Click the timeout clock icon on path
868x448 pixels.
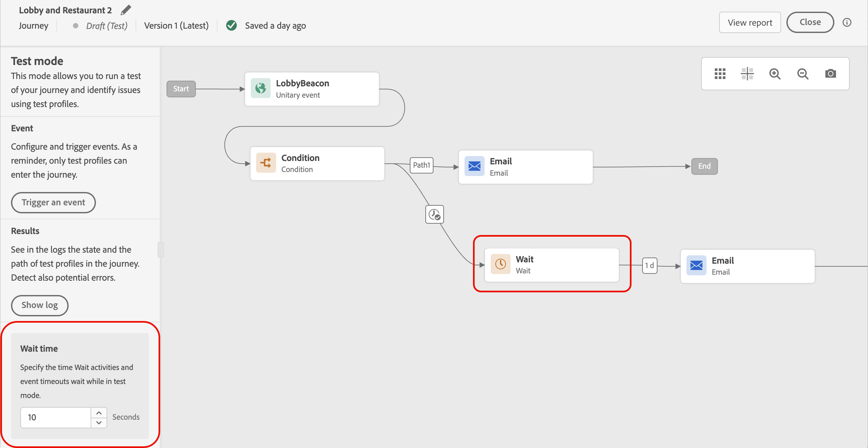tap(434, 214)
